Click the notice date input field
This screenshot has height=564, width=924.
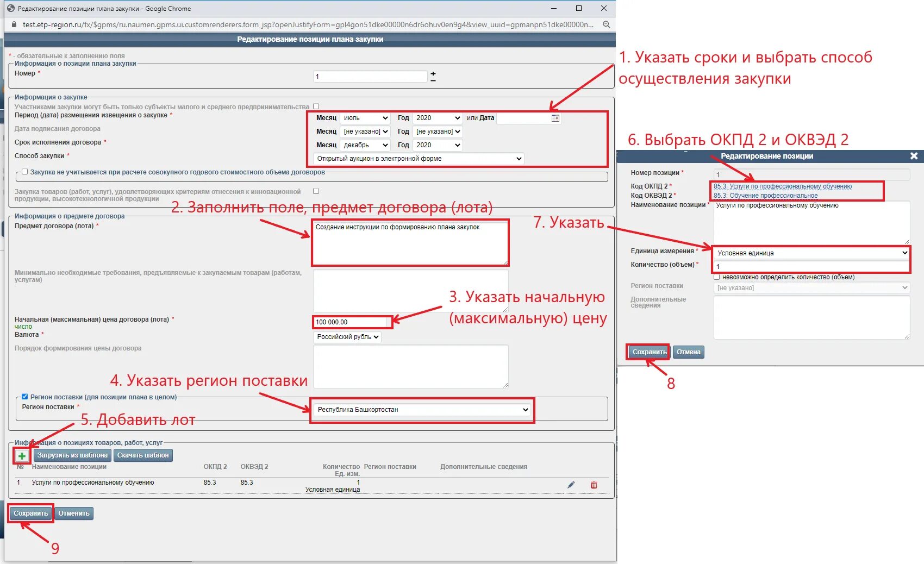point(524,118)
